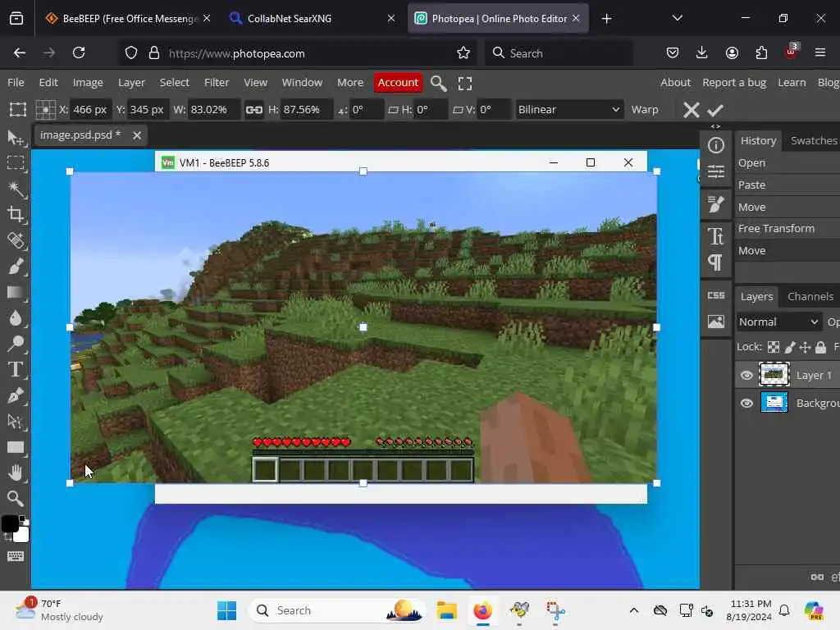Open the Report a bug link
Screen dimensions: 840x630
coord(734,83)
